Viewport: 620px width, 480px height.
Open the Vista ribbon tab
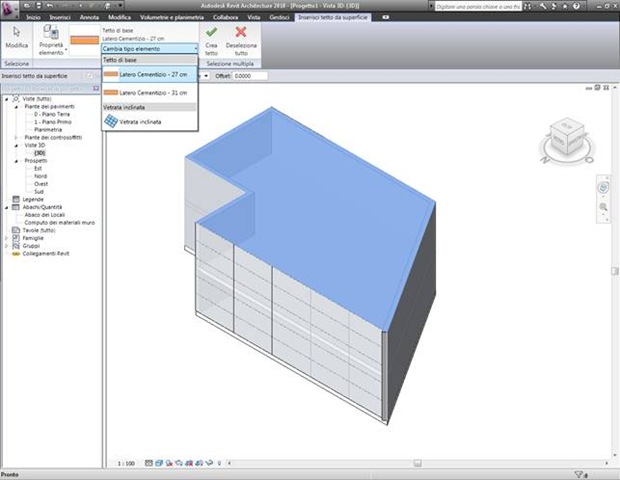pos(254,17)
